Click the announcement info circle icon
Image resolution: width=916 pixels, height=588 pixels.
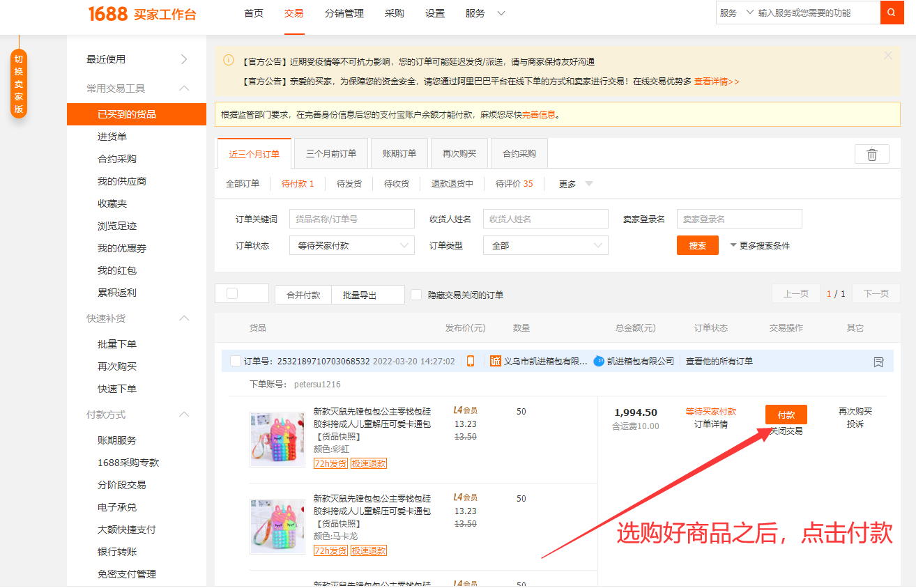coord(228,61)
